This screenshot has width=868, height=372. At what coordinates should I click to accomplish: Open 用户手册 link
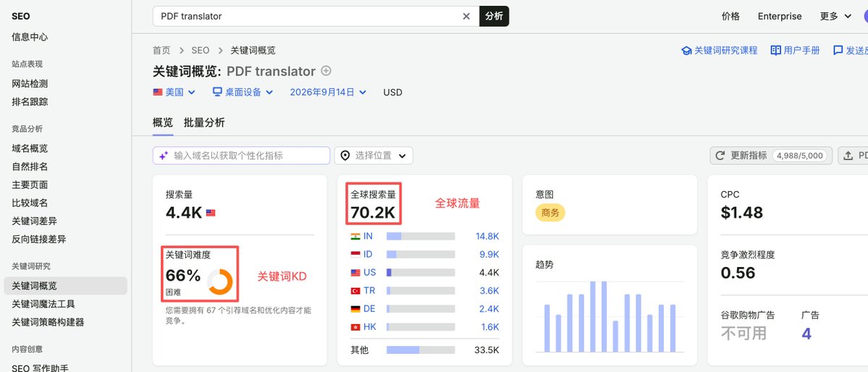pyautogui.click(x=801, y=51)
